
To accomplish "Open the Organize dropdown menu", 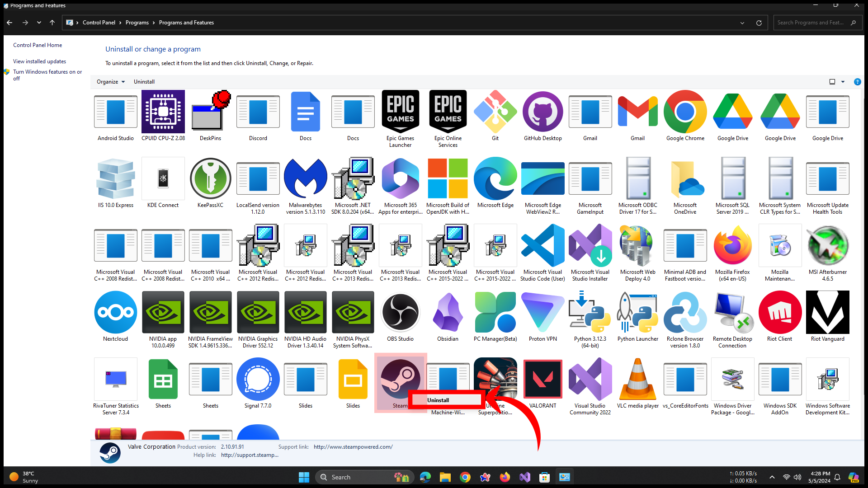I will pos(110,82).
